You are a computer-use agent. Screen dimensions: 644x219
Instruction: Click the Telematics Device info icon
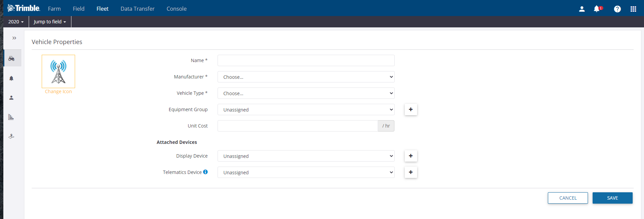pyautogui.click(x=206, y=172)
